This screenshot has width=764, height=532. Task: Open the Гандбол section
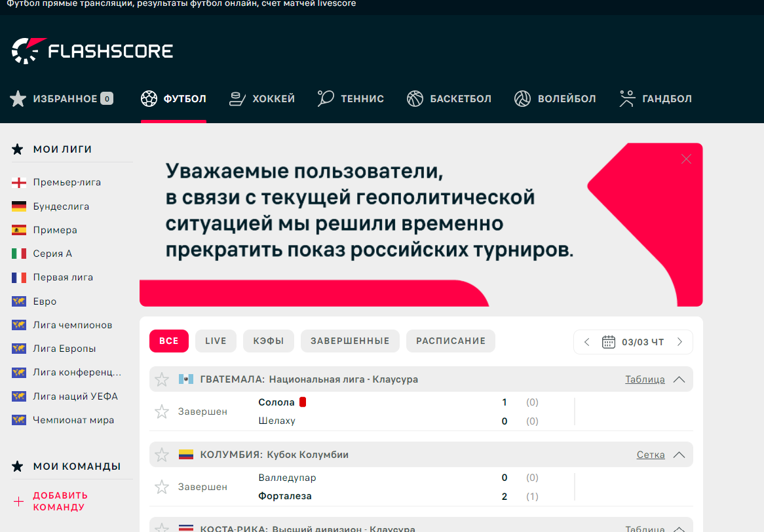click(x=655, y=98)
